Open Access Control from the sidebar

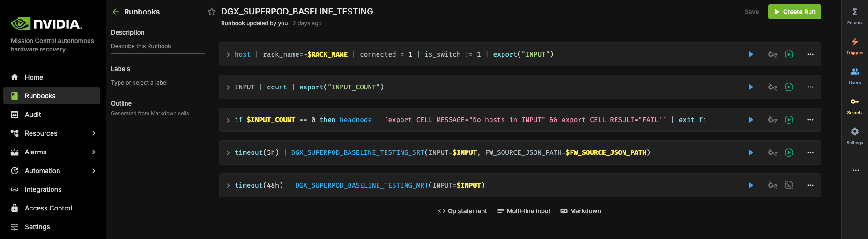48,208
